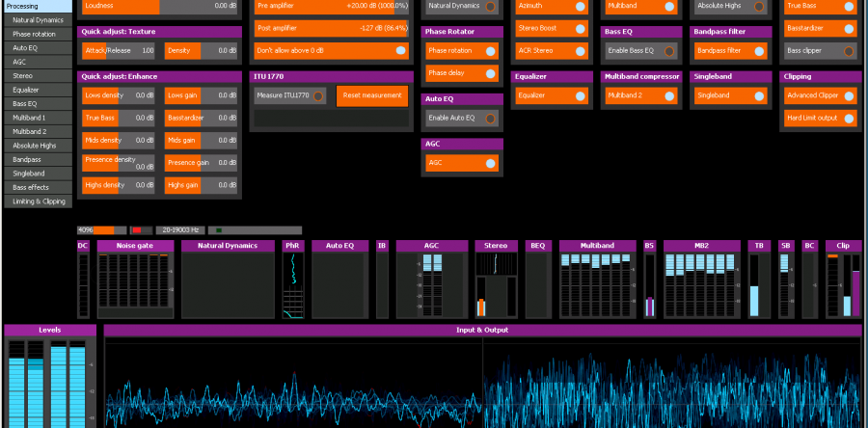Open Multiband 1 sidebar page
868x428 pixels.
pyautogui.click(x=38, y=118)
